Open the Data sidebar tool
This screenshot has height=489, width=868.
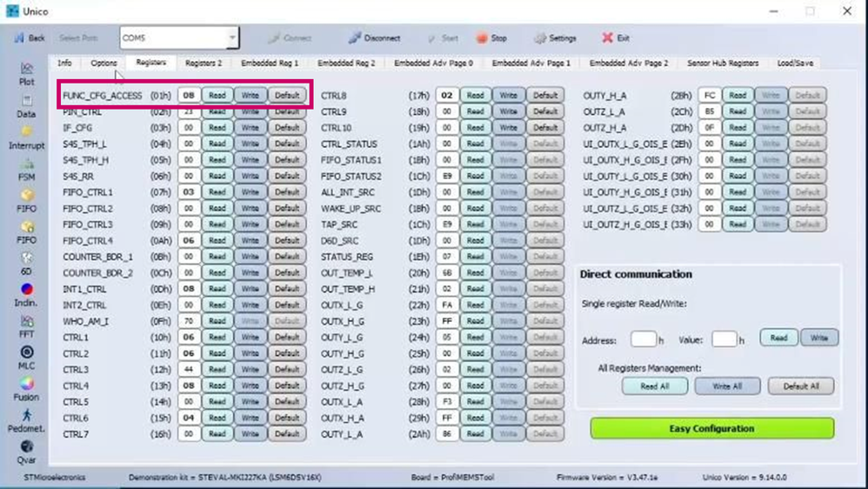(26, 106)
